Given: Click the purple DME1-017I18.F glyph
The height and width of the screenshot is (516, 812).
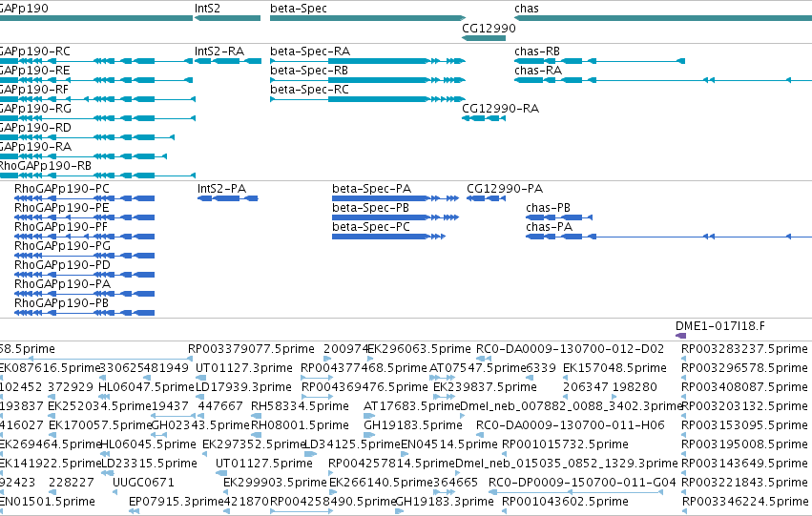Looking at the screenshot, I should (x=681, y=336).
